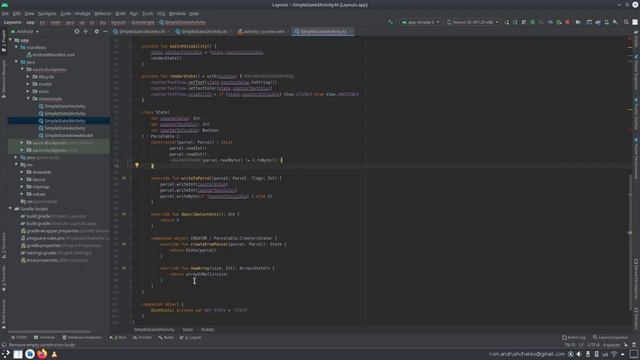This screenshot has height=360, width=640.
Task: Click the debug bug icon in toolbar
Action: [532, 22]
